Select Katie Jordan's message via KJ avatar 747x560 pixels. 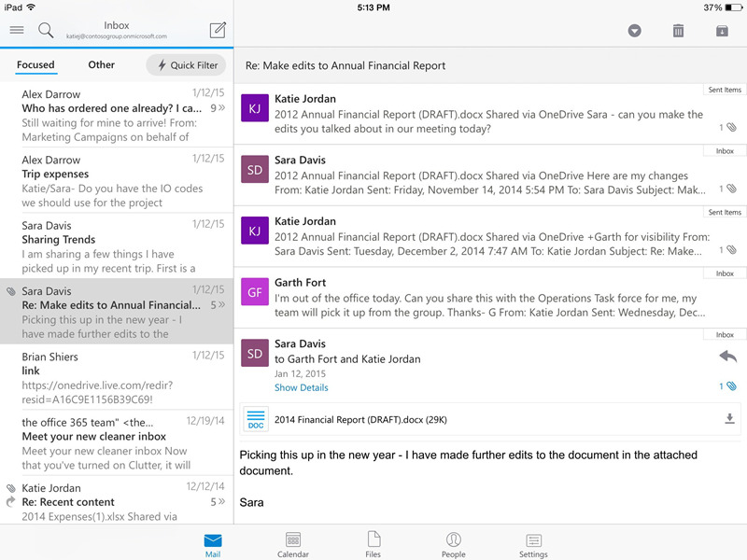click(254, 105)
